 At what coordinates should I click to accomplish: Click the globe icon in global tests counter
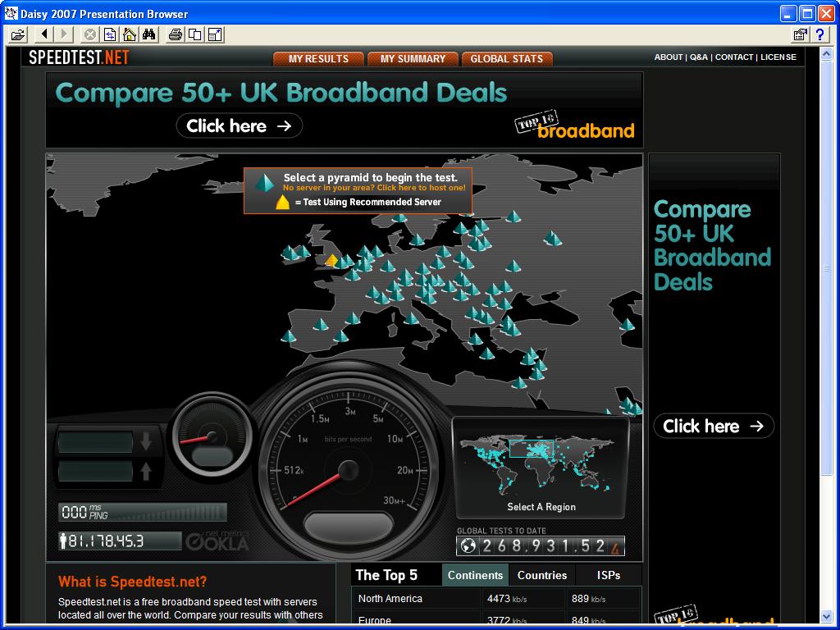pos(468,546)
